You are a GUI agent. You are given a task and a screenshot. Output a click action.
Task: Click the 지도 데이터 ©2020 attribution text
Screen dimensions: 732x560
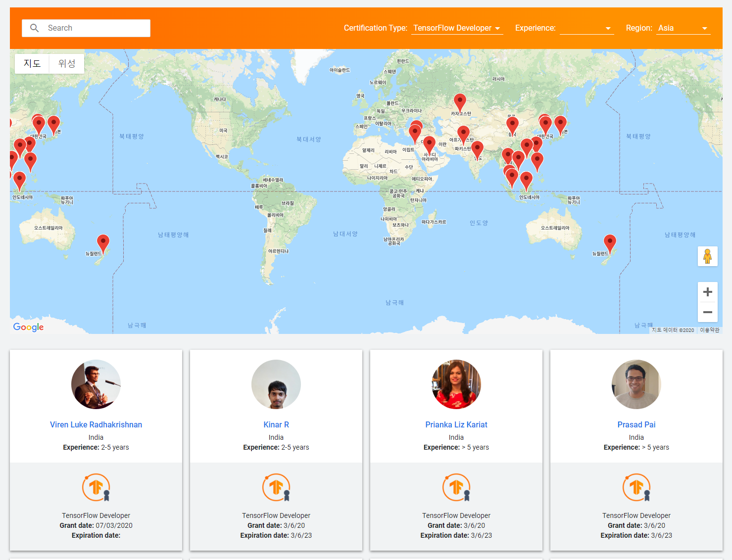click(x=673, y=330)
